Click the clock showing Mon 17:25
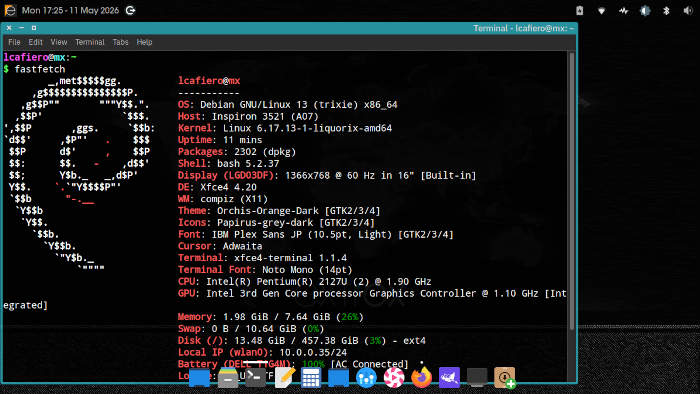This screenshot has height=394, width=700. [70, 10]
